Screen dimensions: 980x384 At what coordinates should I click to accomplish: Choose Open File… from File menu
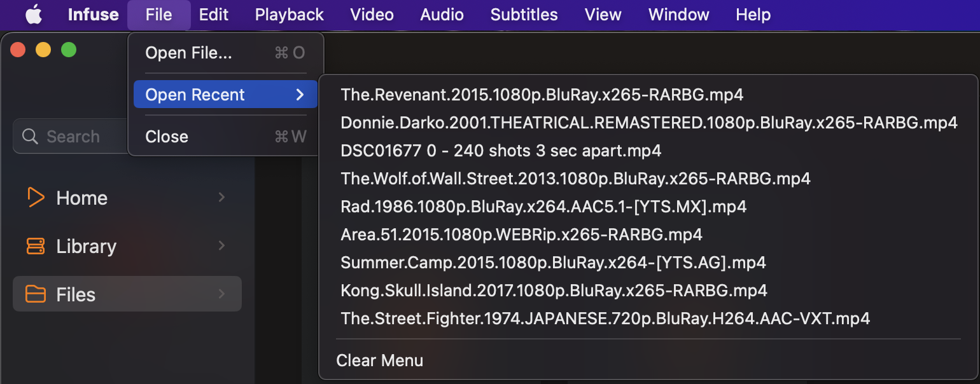225,53
